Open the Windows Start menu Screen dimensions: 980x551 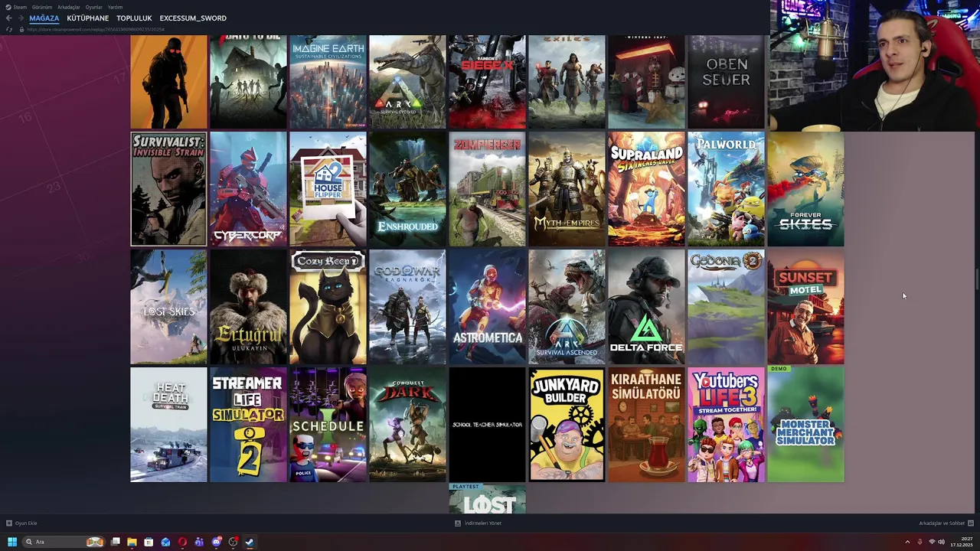pos(12,542)
